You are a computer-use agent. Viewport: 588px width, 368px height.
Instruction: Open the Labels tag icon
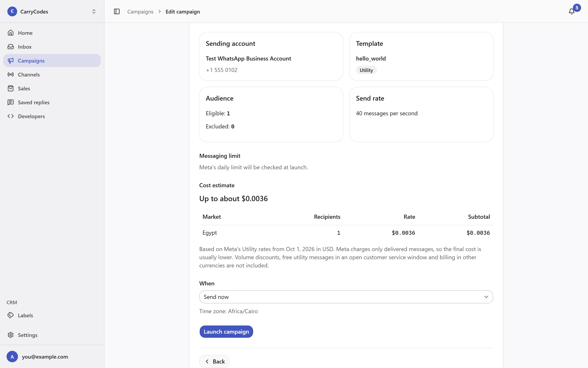pyautogui.click(x=10, y=315)
